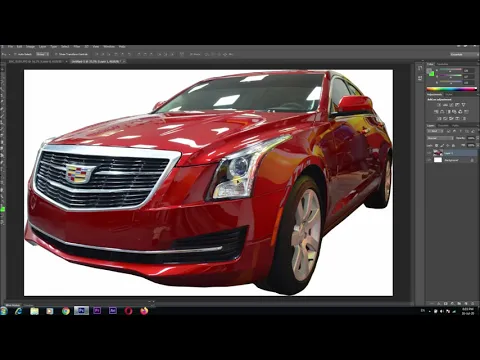
Task: Pick a color from the spectrum ramp
Action: [x=452, y=89]
